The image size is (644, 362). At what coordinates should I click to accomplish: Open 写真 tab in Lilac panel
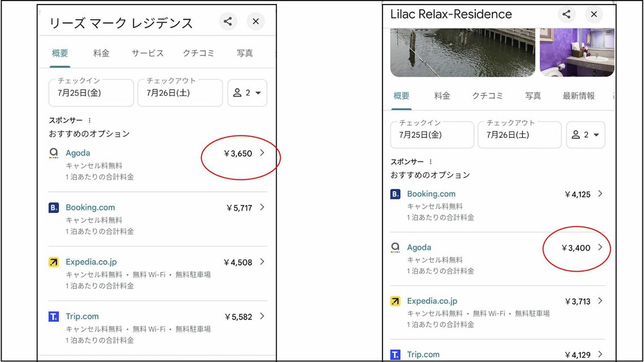coord(533,95)
